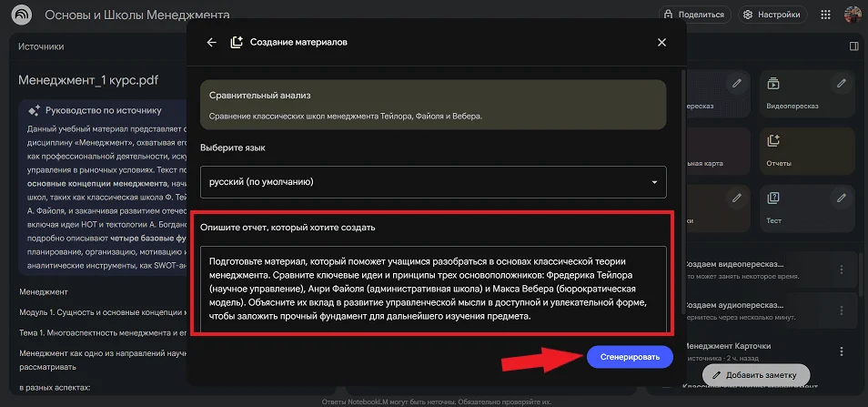The image size is (868, 407).
Task: Select the Сравнительный анализ report card
Action: point(433,105)
